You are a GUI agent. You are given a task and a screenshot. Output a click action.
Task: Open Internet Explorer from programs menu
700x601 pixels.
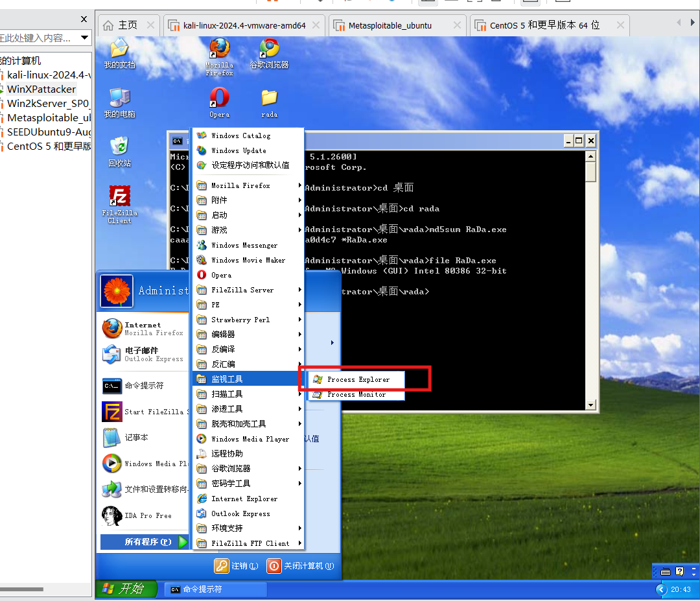click(x=248, y=499)
